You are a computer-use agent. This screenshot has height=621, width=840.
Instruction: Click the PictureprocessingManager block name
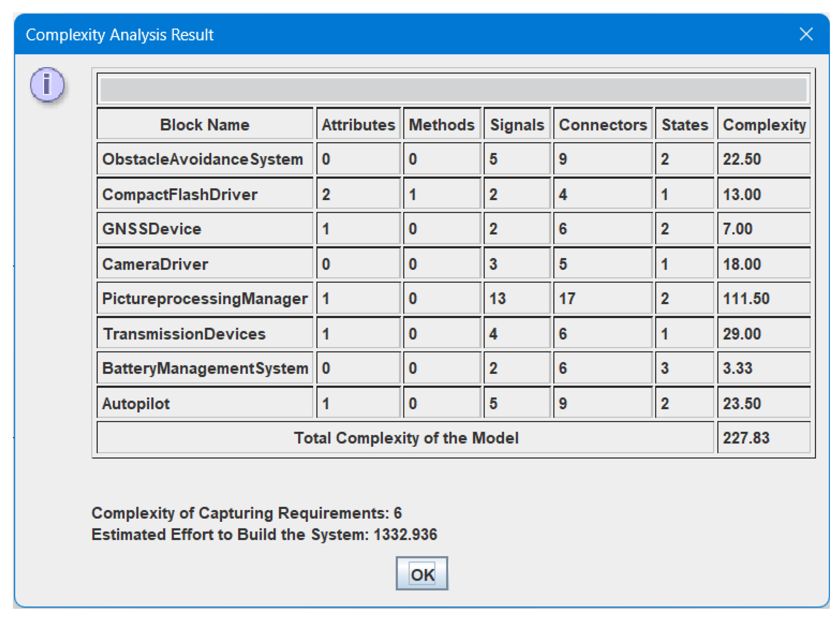(x=205, y=298)
